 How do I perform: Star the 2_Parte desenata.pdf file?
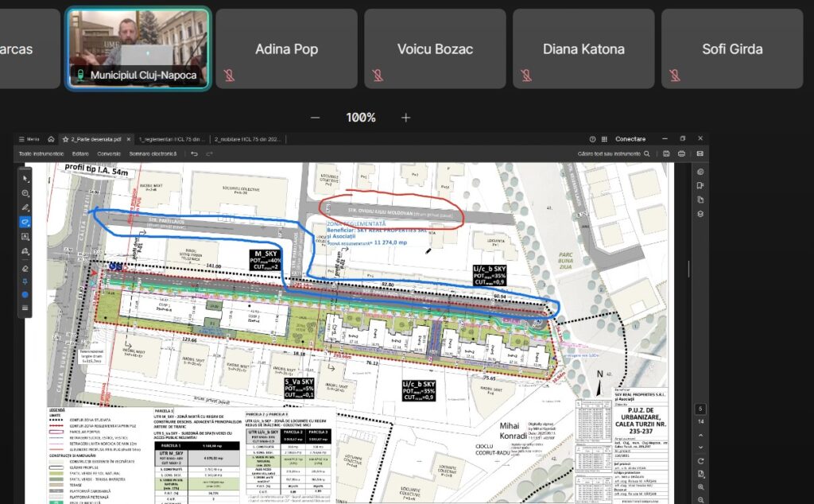pyautogui.click(x=66, y=138)
